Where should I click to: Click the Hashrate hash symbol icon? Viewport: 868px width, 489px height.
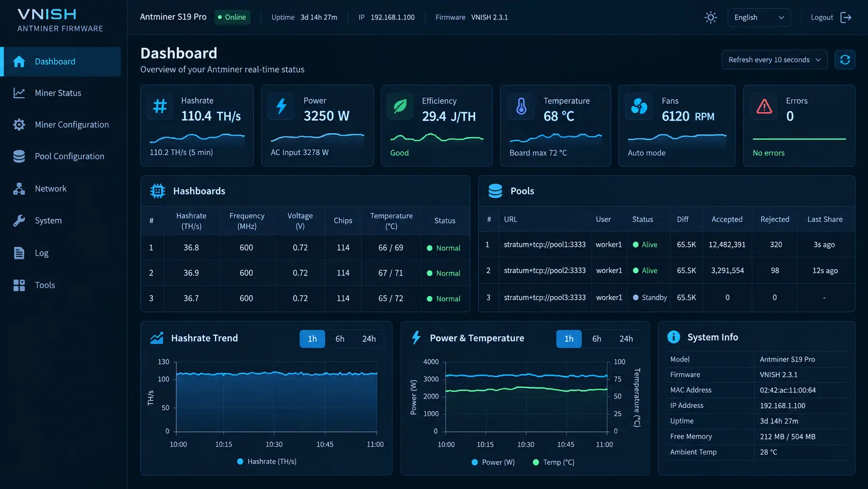pos(160,107)
